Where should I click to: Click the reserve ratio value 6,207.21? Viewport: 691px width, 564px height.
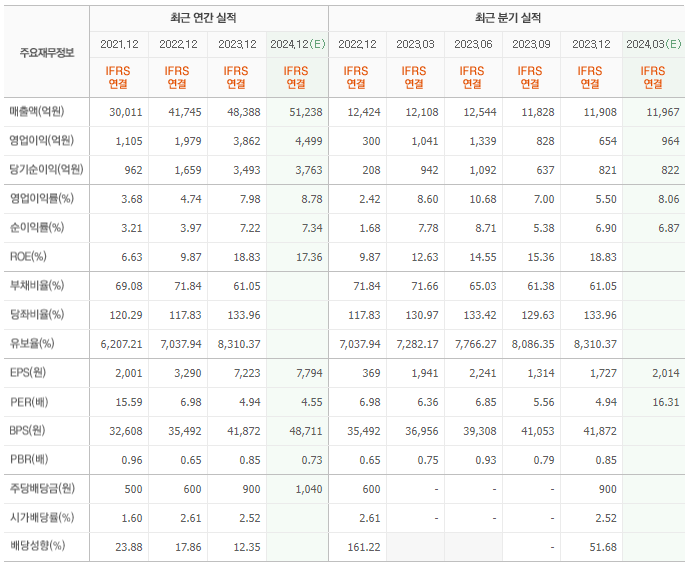[x=121, y=344]
